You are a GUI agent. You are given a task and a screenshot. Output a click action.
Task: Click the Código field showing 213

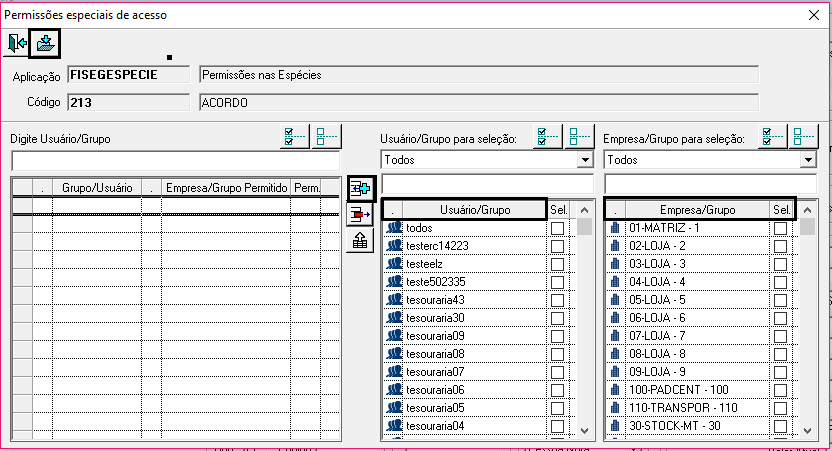[128, 102]
